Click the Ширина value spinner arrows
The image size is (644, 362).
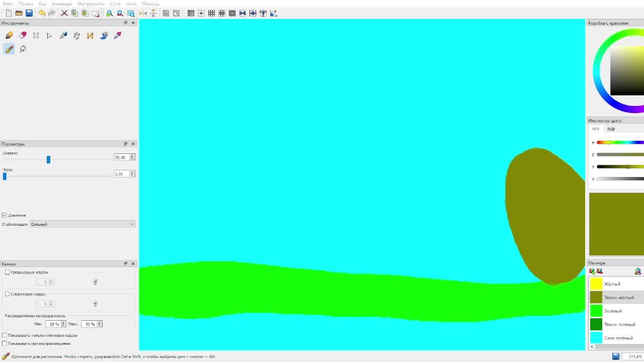pyautogui.click(x=132, y=157)
